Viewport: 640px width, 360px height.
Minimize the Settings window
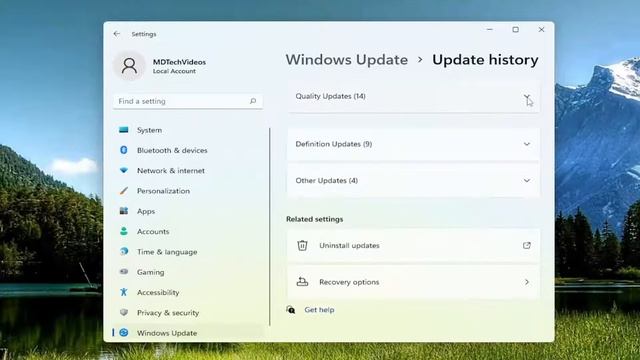click(x=490, y=29)
